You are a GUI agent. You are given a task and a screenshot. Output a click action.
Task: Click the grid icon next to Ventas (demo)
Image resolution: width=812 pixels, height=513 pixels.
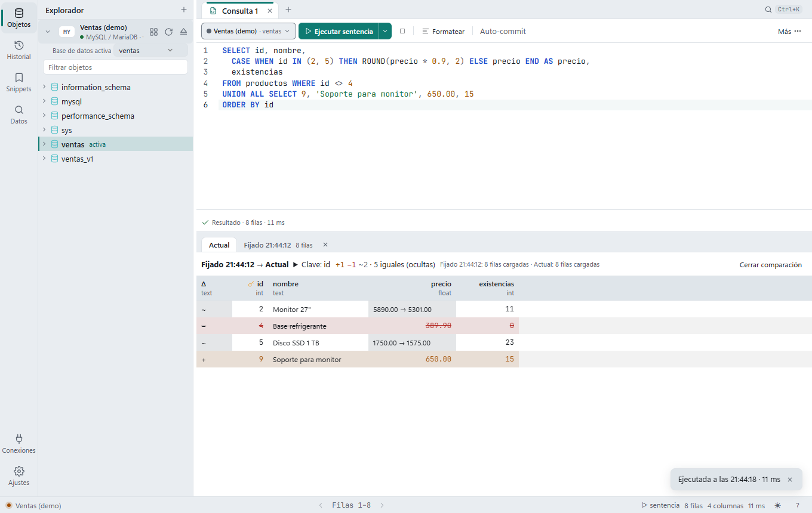pos(154,32)
